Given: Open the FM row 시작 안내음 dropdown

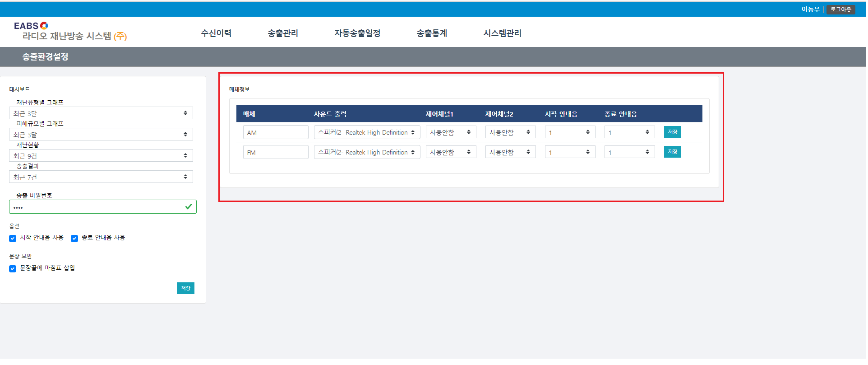Looking at the screenshot, I should coord(570,152).
